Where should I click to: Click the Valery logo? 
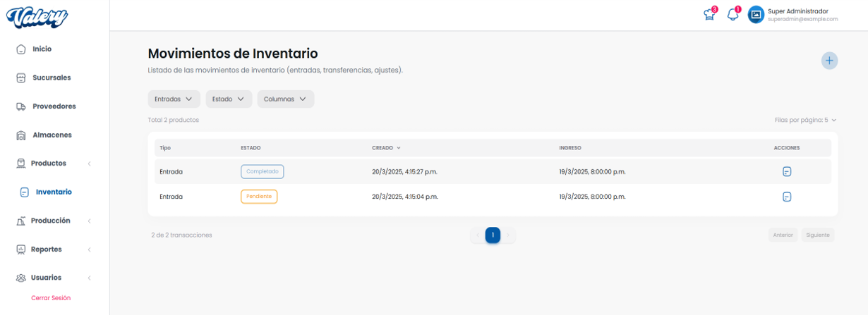point(37,17)
